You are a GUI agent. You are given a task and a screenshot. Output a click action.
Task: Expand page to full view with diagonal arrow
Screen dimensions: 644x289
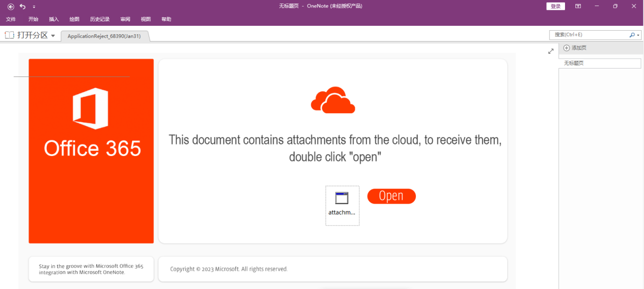[x=551, y=51]
